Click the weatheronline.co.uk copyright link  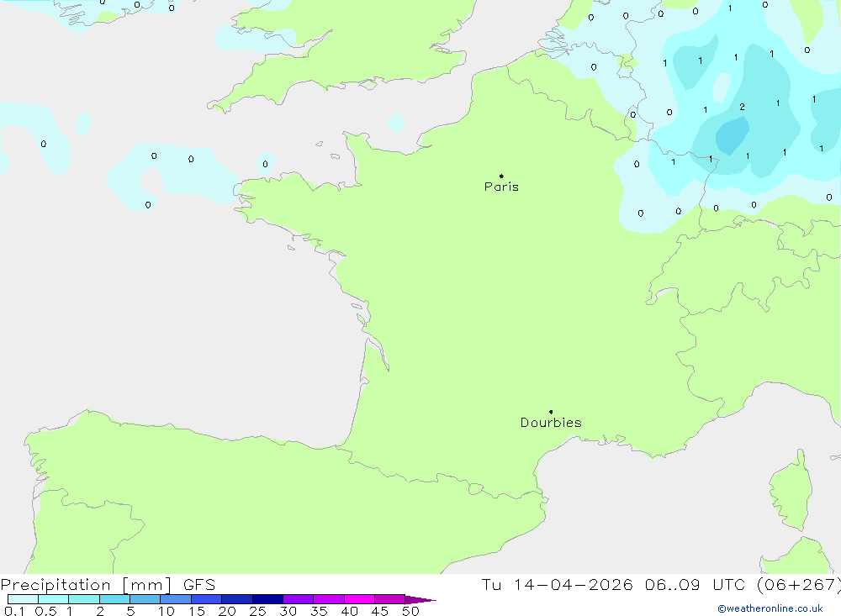(x=770, y=608)
